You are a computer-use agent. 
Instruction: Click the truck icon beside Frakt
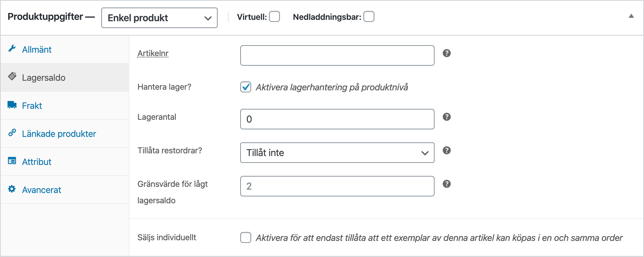coord(12,105)
